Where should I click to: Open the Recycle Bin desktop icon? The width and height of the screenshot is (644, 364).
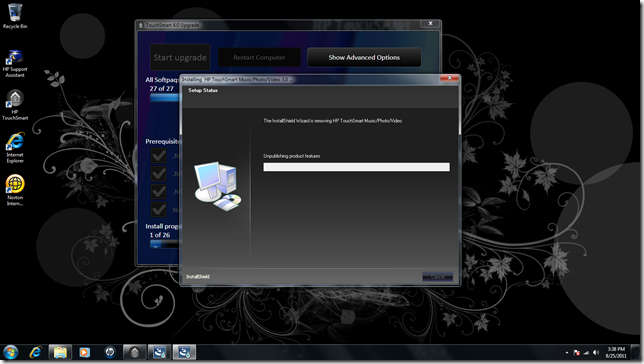click(x=15, y=16)
